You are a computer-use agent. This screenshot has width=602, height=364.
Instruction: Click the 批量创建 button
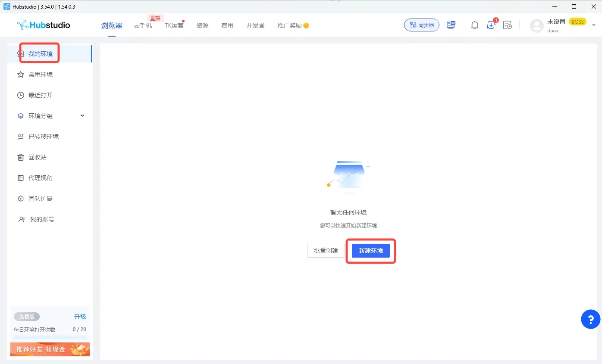click(x=326, y=251)
